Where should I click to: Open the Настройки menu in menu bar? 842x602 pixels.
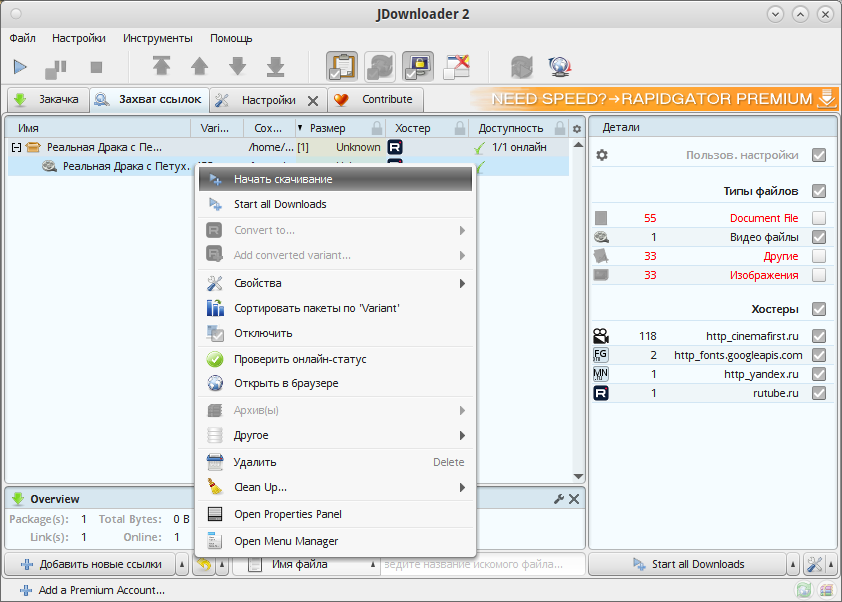[x=79, y=38]
